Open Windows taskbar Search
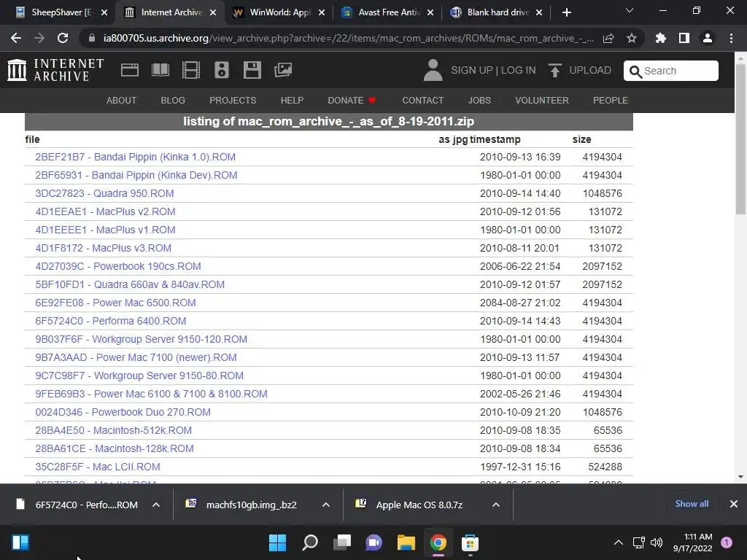 (310, 542)
